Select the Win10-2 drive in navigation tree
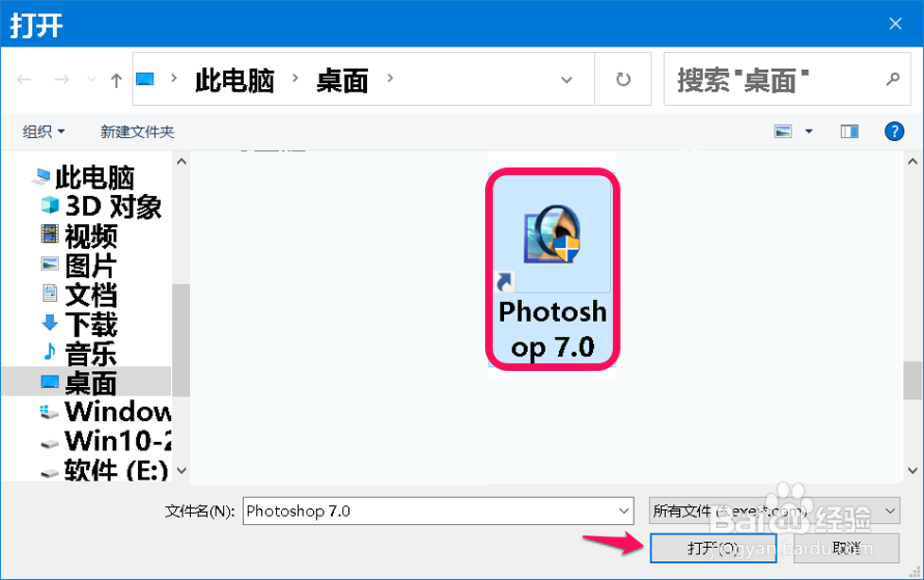924x580 pixels. pyautogui.click(x=117, y=440)
